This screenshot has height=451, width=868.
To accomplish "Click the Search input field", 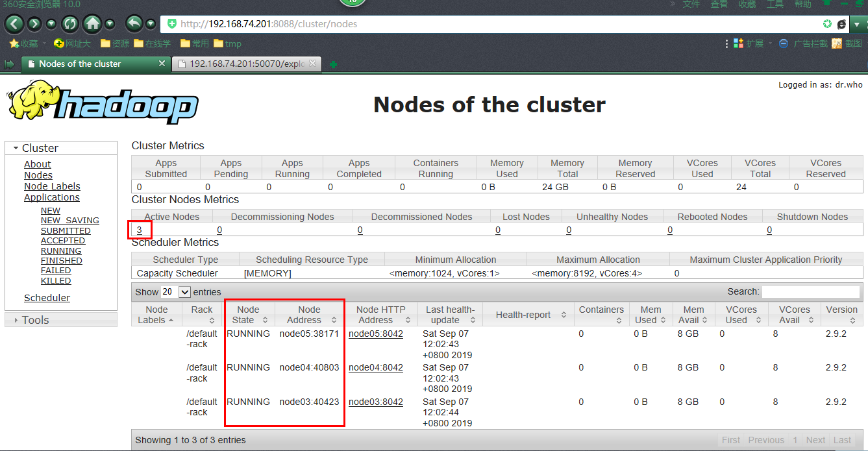I will [x=811, y=292].
